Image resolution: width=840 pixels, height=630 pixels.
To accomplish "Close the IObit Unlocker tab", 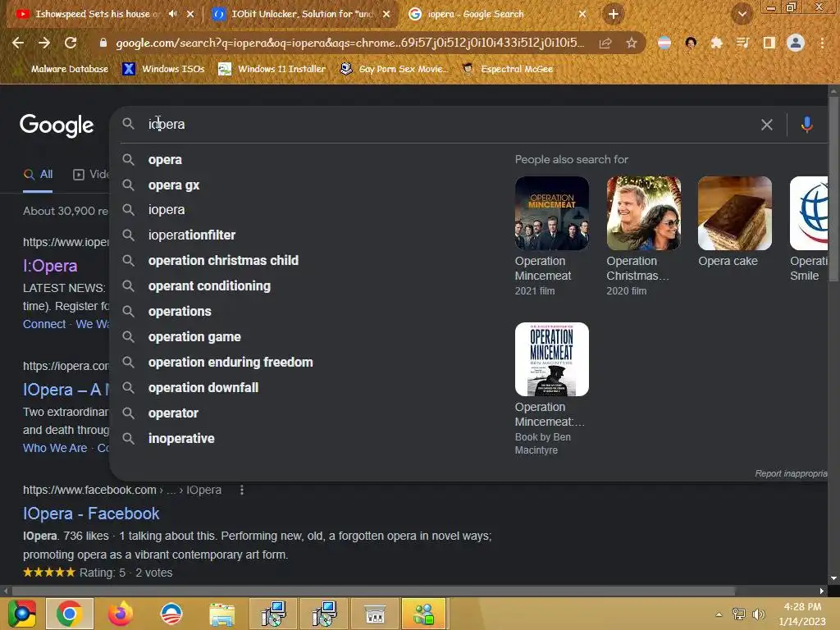I will point(386,14).
